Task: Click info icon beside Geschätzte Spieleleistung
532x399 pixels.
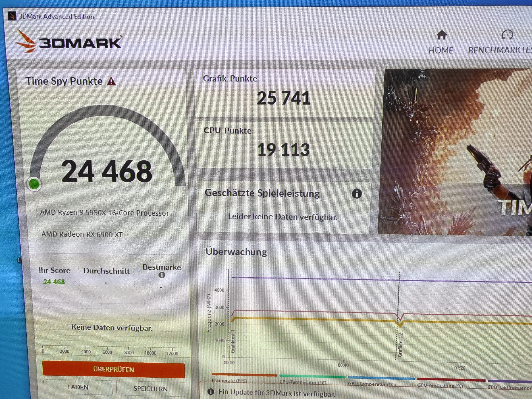Action: (x=357, y=194)
